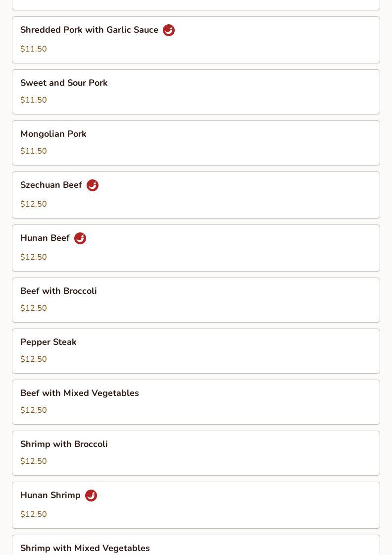Select the Pepper Steak item
The image size is (392, 555).
(49, 342)
